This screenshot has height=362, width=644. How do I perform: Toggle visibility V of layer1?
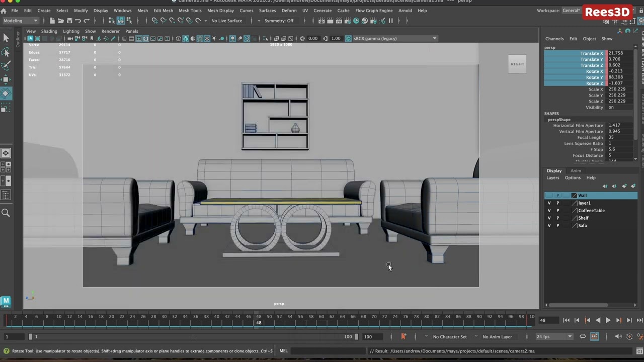point(549,203)
